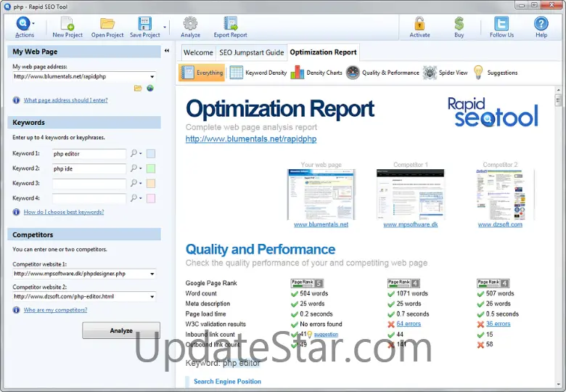Expand the Competitor website 2 dropdown
Image resolution: width=566 pixels, height=392 pixels.
152,297
